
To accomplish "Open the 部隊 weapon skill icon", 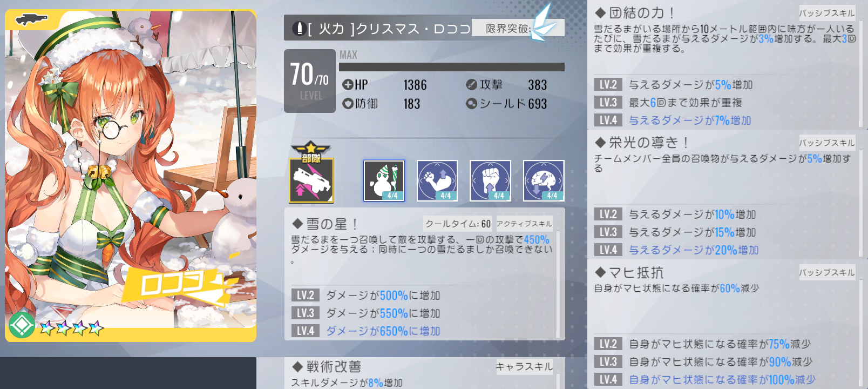I will [311, 172].
